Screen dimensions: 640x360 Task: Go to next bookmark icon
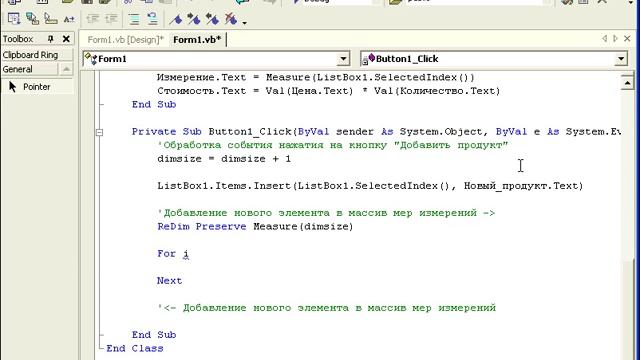pos(193,19)
